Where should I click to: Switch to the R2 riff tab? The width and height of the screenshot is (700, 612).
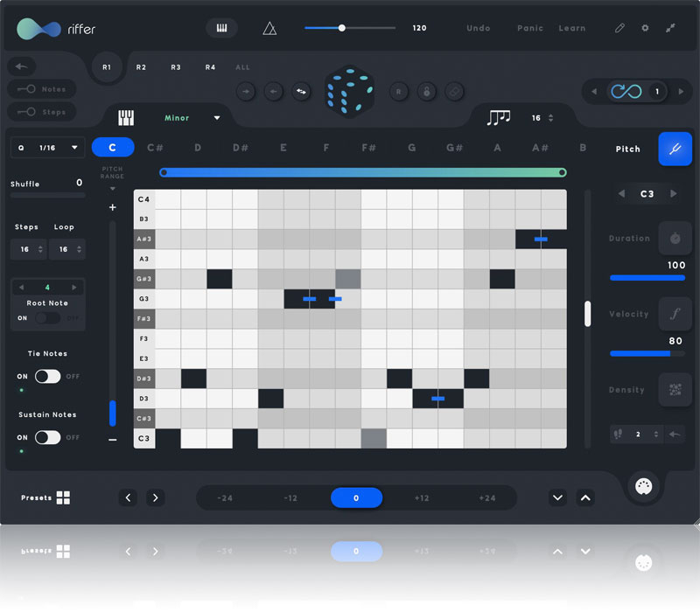141,67
